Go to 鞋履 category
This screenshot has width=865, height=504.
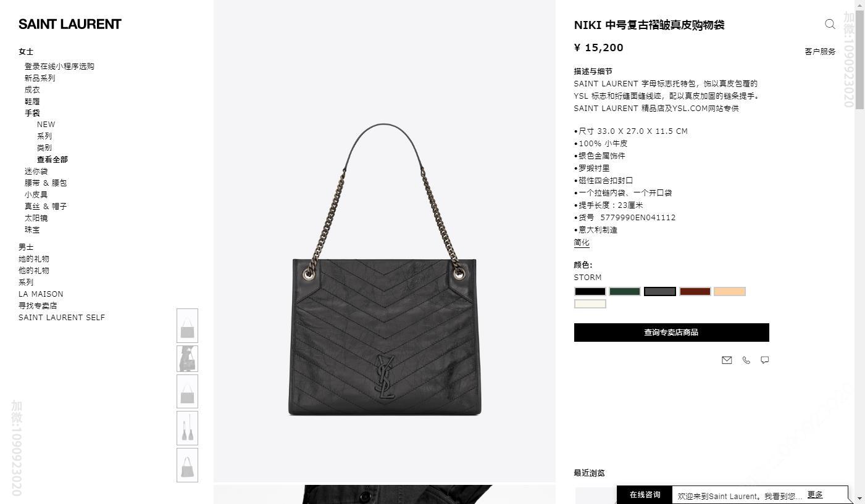[x=32, y=101]
